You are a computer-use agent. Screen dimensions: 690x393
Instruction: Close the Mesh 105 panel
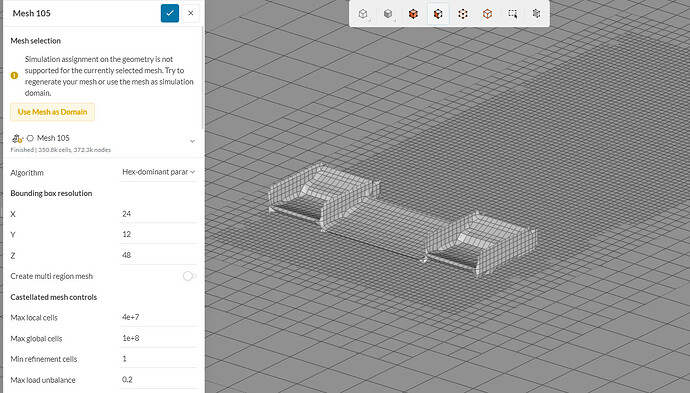click(x=191, y=13)
